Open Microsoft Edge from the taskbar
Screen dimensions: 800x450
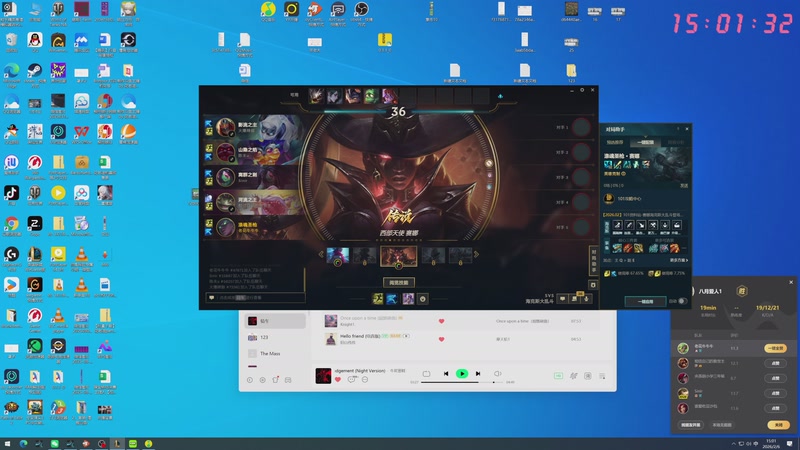pos(23,444)
